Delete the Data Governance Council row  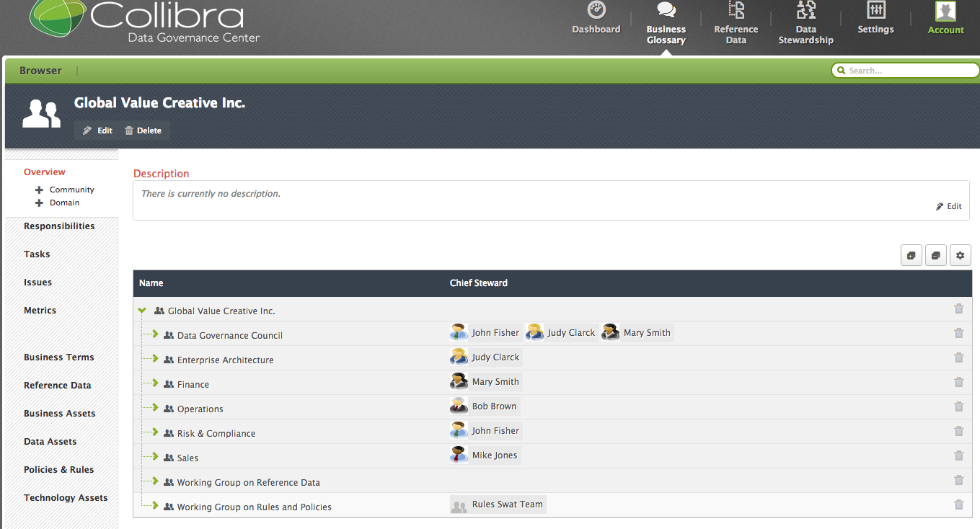958,333
